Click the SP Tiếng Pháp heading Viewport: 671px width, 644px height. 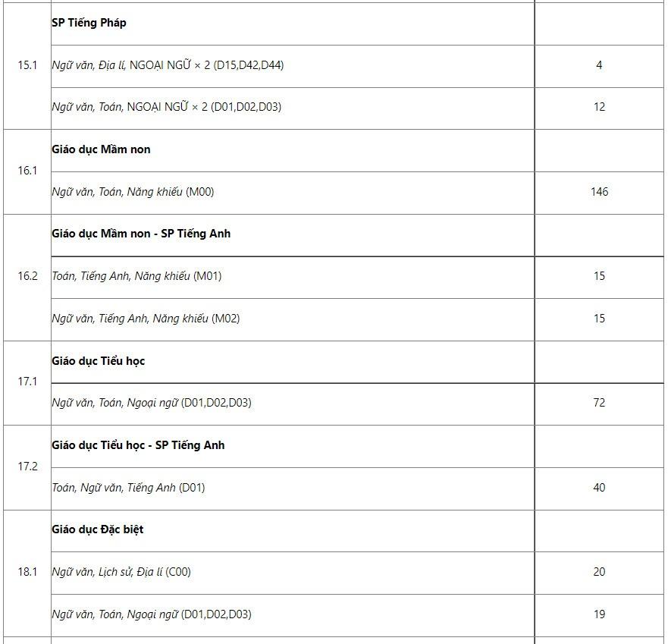(89, 23)
